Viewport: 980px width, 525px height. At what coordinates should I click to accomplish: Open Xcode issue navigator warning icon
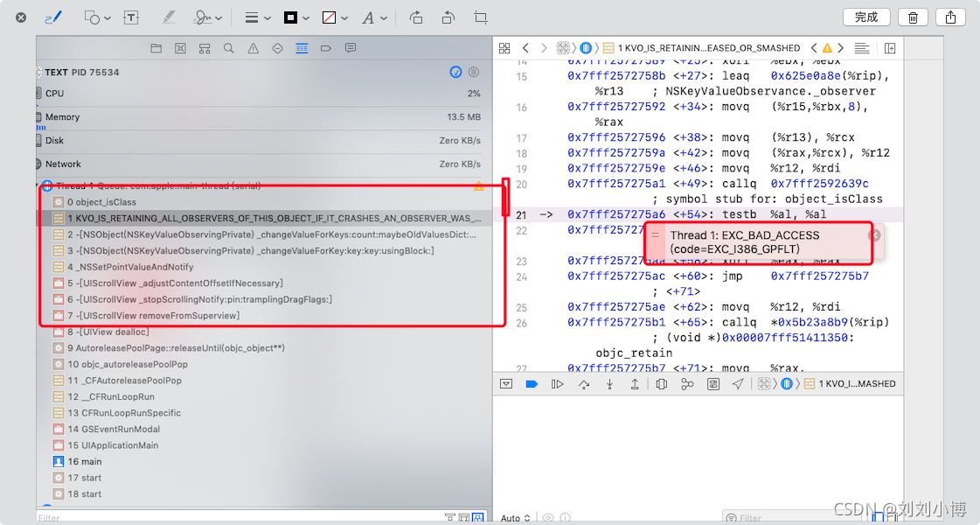point(254,48)
